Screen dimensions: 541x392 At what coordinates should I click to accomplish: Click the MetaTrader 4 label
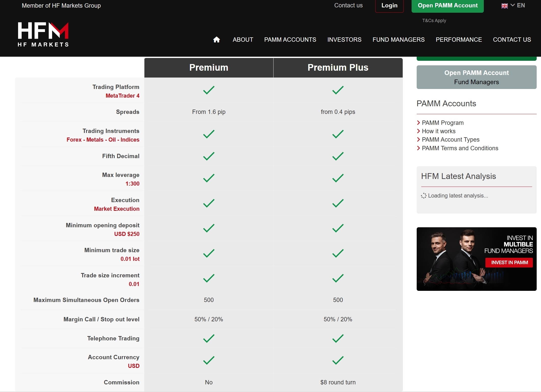123,96
